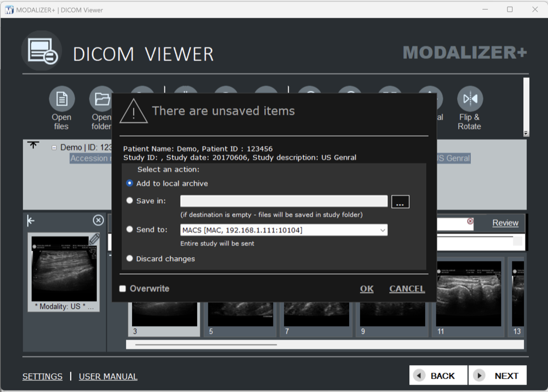Click the Open files icon
Viewport: 548px width, 392px height.
pyautogui.click(x=62, y=99)
